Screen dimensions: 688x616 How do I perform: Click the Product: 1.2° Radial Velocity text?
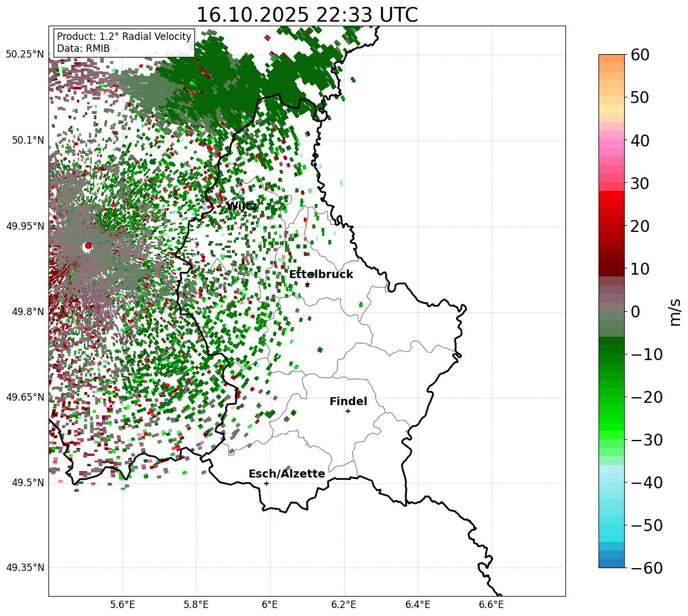coord(124,36)
